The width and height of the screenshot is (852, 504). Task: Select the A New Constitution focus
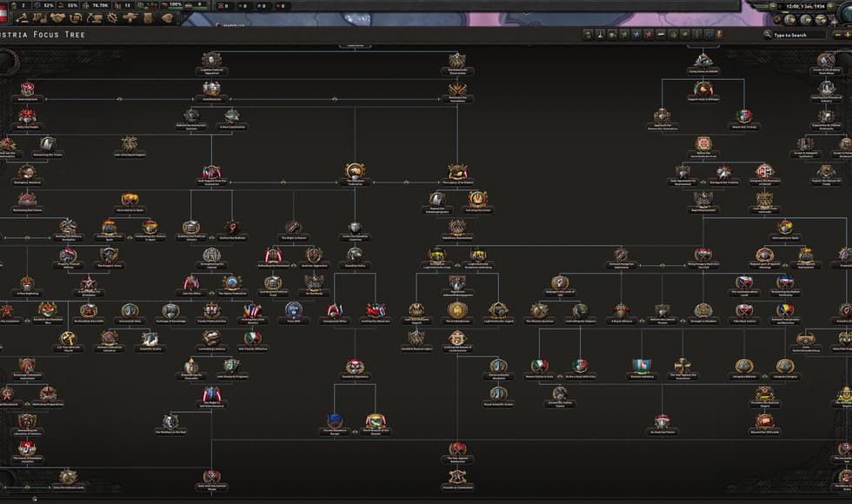(x=232, y=119)
